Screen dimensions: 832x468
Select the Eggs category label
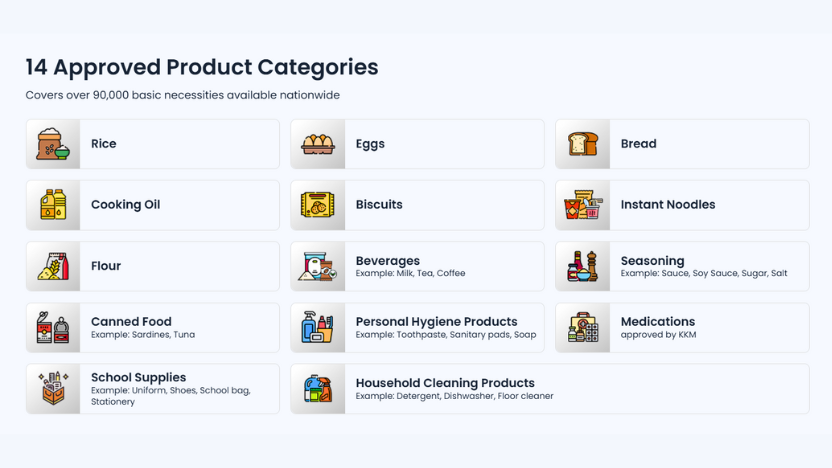click(x=370, y=144)
